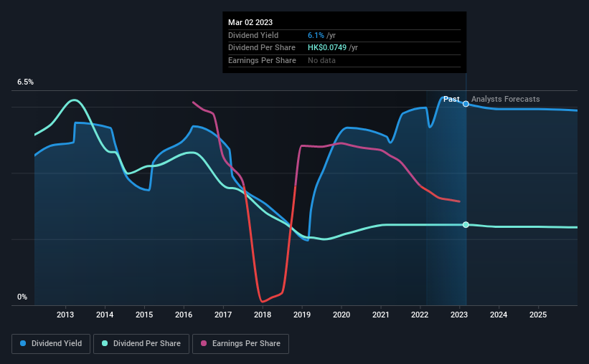Click the 2015 x-axis label
This screenshot has height=364, width=589.
click(144, 315)
